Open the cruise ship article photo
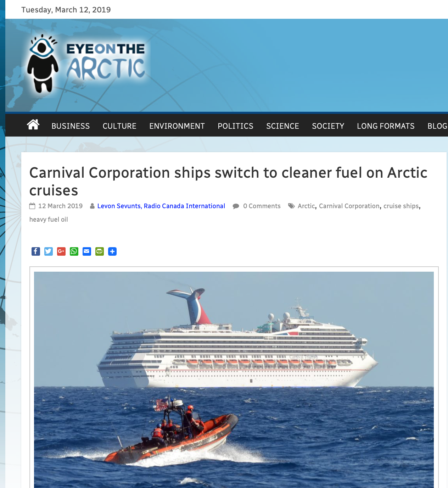This screenshot has width=448, height=488. 234,379
